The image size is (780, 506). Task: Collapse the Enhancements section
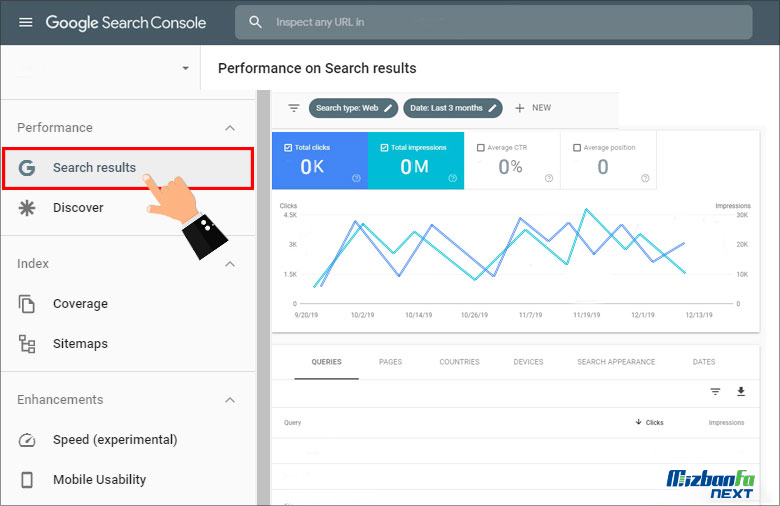[230, 400]
